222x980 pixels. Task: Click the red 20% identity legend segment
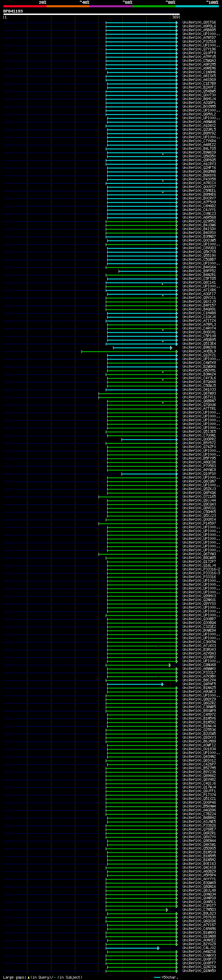click(x=25, y=6)
